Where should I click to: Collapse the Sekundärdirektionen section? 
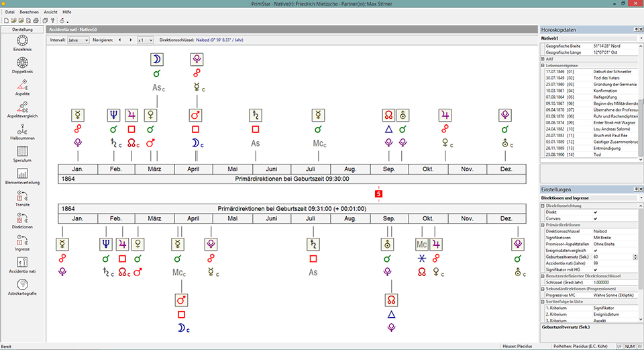[543, 289]
